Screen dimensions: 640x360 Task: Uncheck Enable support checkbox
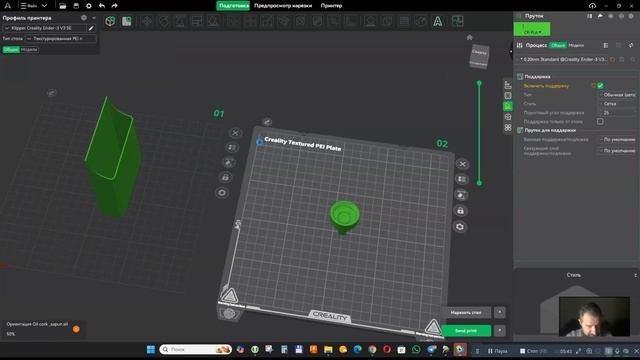[600, 86]
